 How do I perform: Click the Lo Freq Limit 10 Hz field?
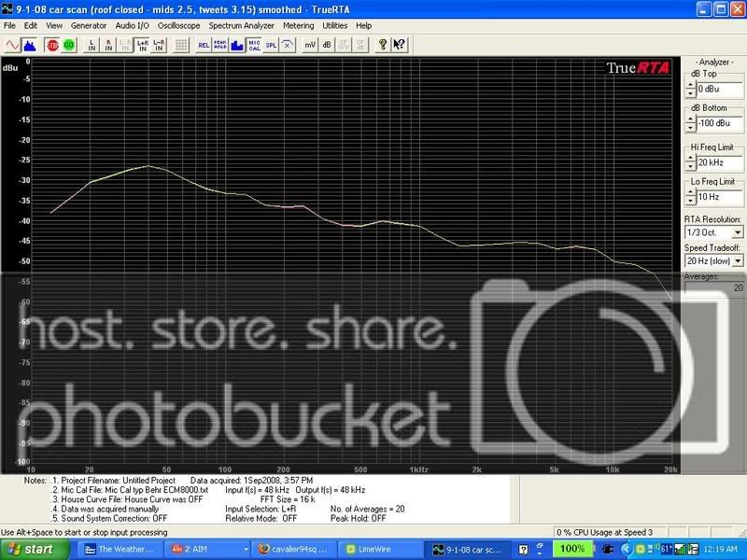pos(720,197)
